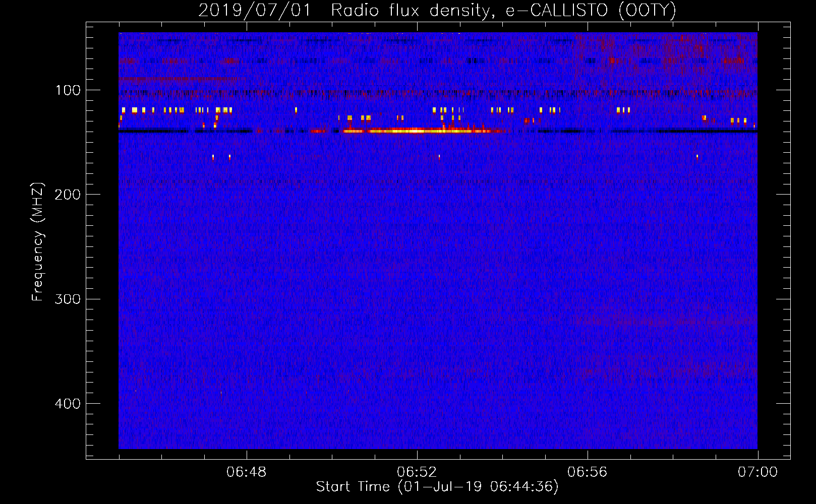Click the '200' frequency tick label
This screenshot has height=504, width=816.
[x=68, y=195]
